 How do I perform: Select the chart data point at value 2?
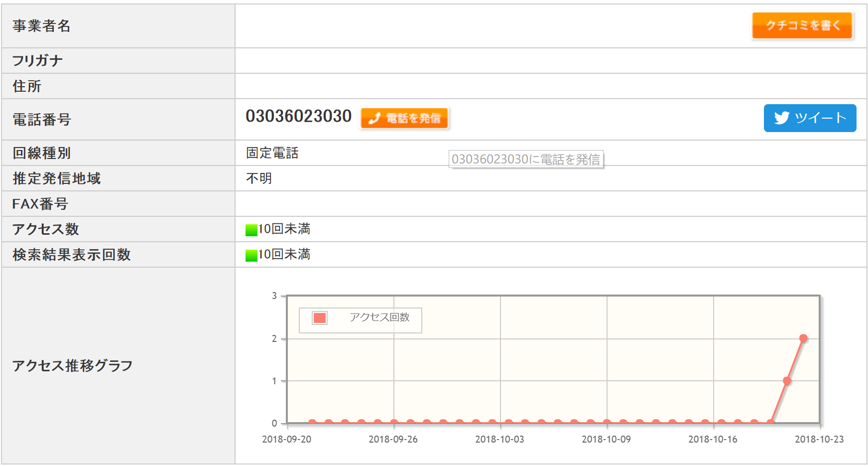pos(803,338)
